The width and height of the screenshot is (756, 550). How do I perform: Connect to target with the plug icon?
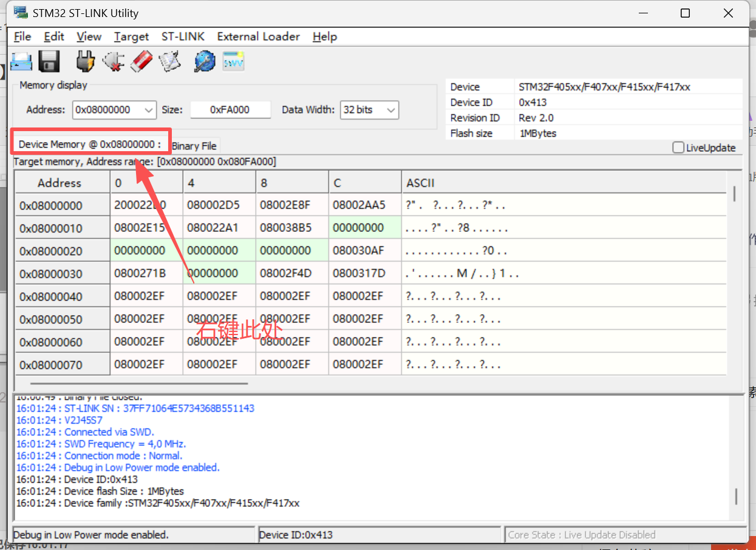click(x=86, y=61)
